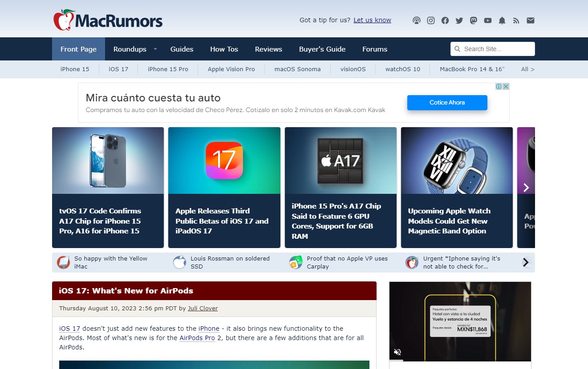Click avatar beside 'So happy with the Yellow iMac'
Viewport: 588px width, 369px height.
(64, 262)
